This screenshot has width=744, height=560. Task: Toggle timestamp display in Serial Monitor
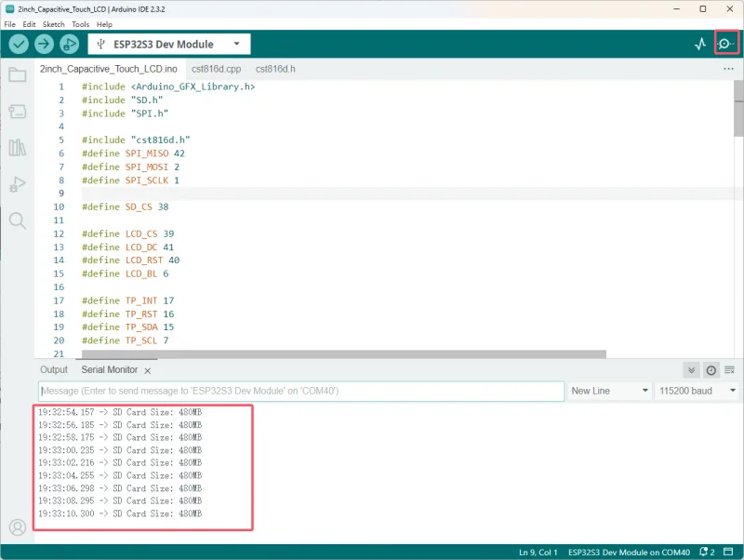tap(711, 370)
